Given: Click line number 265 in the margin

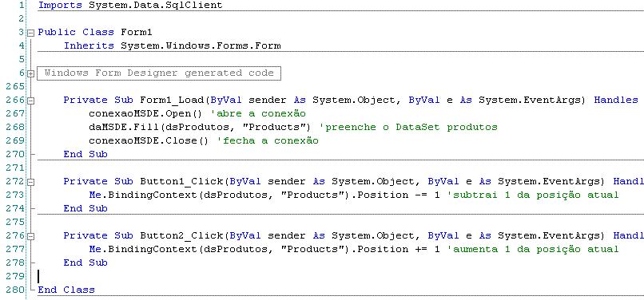Looking at the screenshot, I should [x=15, y=87].
